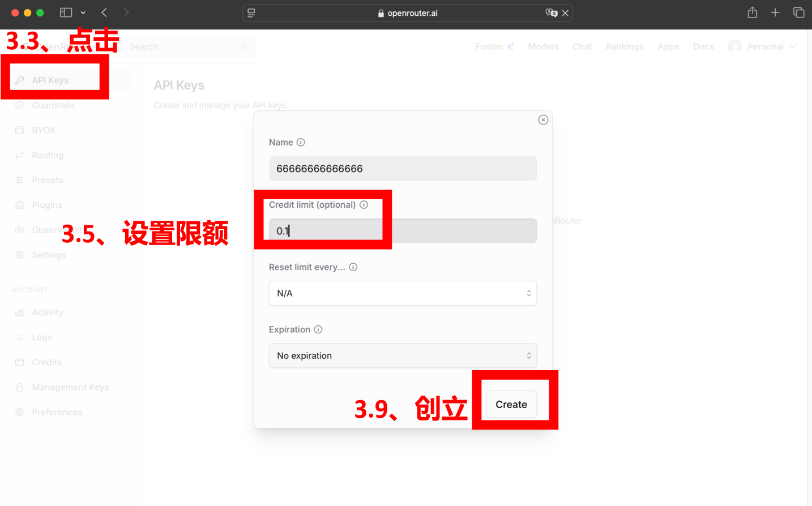Select Presets from the sidebar
The image size is (812, 506).
tap(48, 179)
